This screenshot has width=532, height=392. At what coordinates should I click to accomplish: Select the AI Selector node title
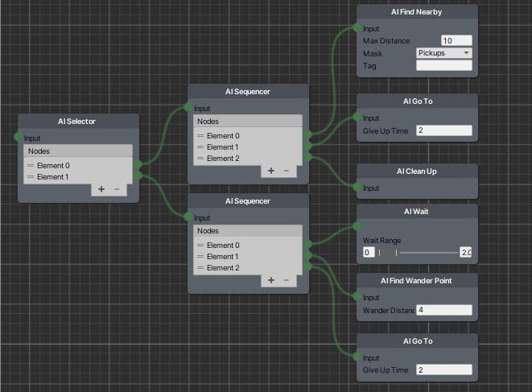[x=76, y=122]
